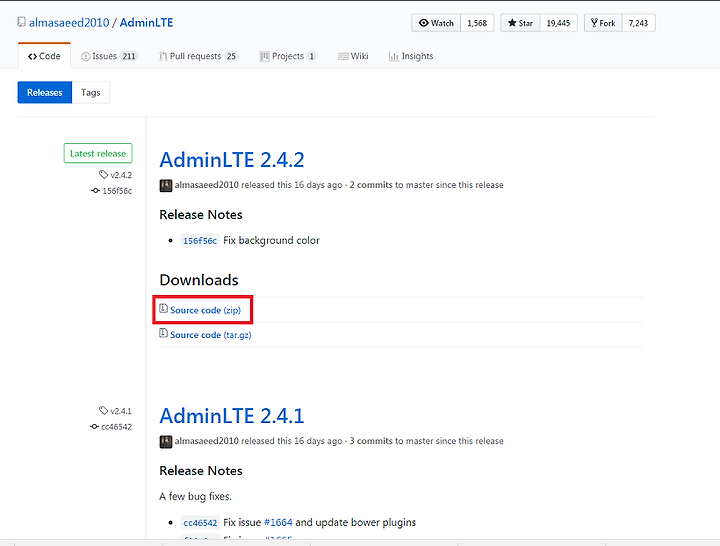The width and height of the screenshot is (720, 546).
Task: Download Source code (tar.gz) for 2.4.2
Action: coord(211,335)
